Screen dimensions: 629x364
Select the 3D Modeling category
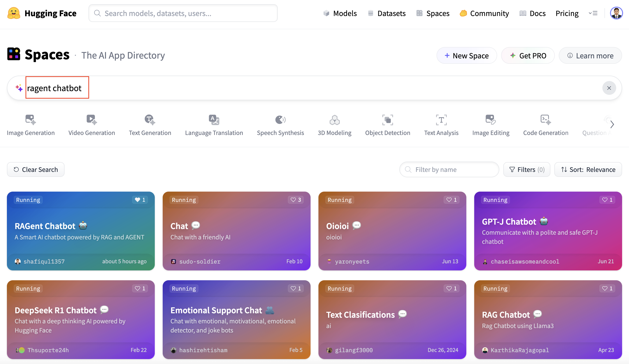click(x=334, y=125)
